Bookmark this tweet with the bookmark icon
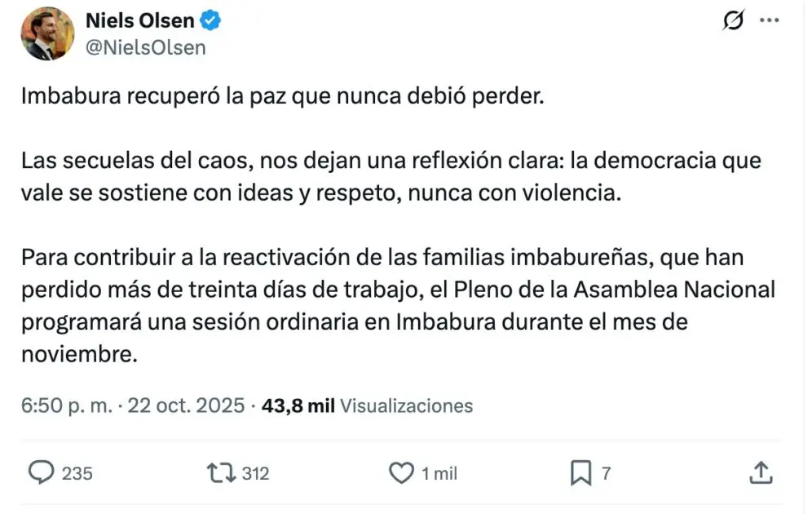The width and height of the screenshot is (812, 514). click(580, 472)
